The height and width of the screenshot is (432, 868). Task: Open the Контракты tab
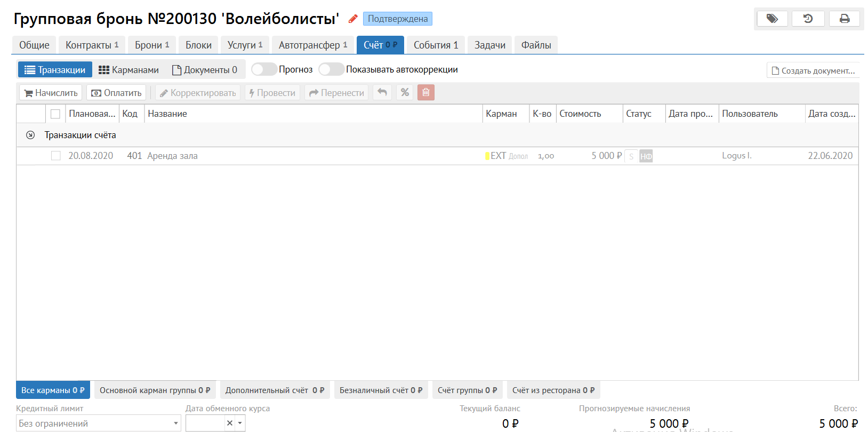[x=92, y=45]
